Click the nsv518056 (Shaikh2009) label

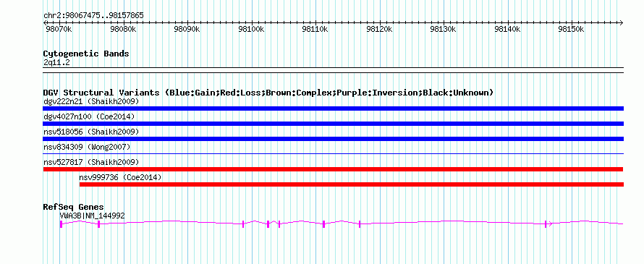coord(91,132)
